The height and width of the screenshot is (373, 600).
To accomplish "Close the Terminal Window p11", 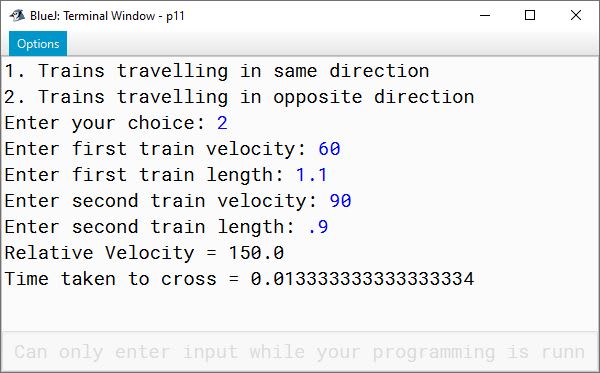I will coord(576,15).
